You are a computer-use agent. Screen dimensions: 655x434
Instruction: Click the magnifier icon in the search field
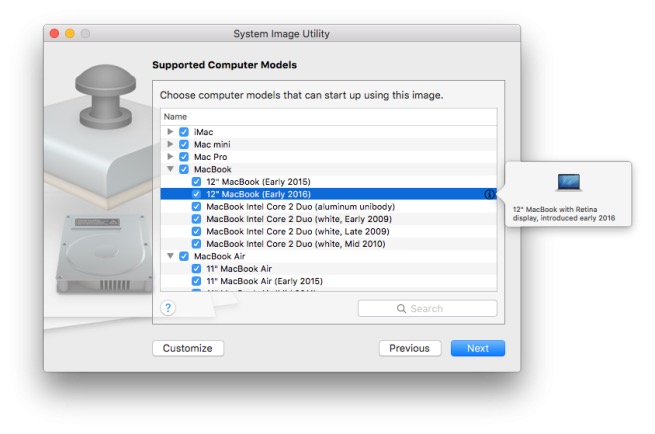point(402,309)
